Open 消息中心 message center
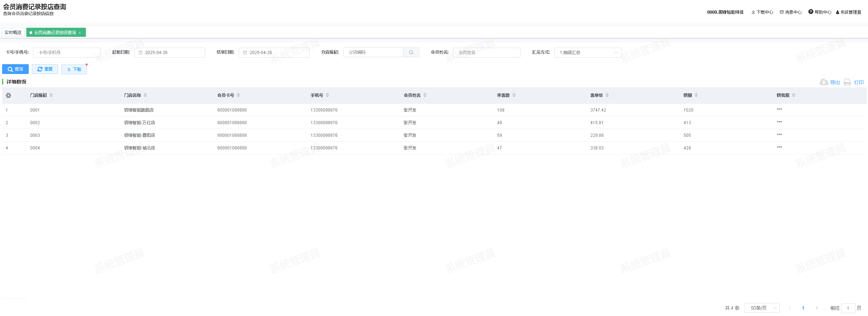The image size is (868, 316). click(x=791, y=12)
